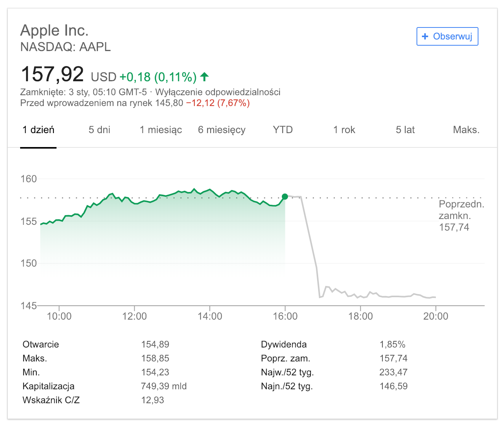
Task: Choose the 6 miesięcy range tab
Action: click(222, 130)
